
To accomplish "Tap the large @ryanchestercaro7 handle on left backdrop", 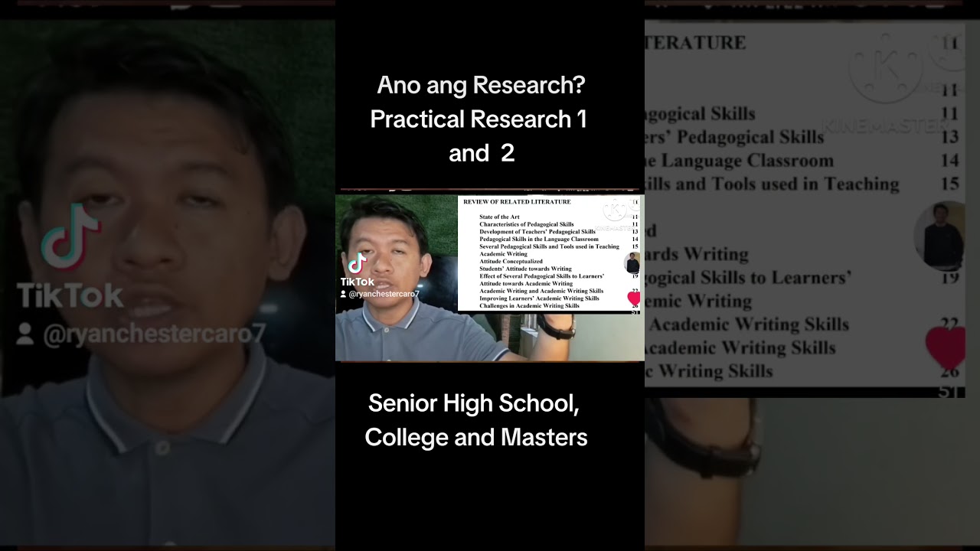I will point(155,334).
